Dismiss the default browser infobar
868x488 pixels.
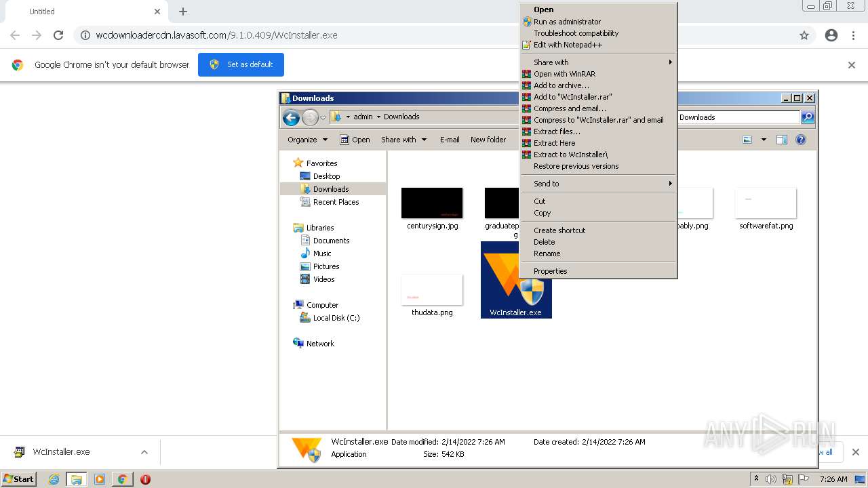pos(852,65)
